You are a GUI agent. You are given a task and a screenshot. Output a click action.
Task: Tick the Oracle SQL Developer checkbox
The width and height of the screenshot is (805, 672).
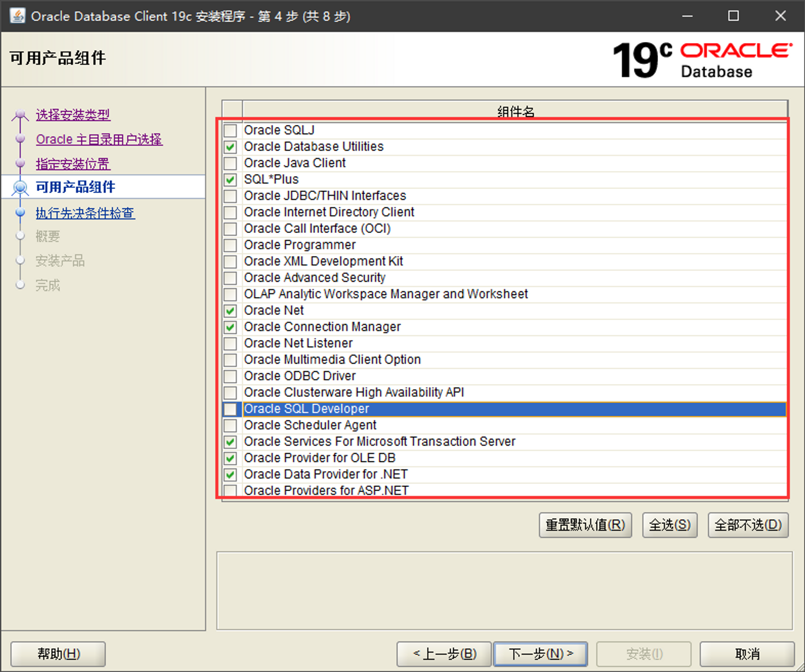tap(230, 409)
